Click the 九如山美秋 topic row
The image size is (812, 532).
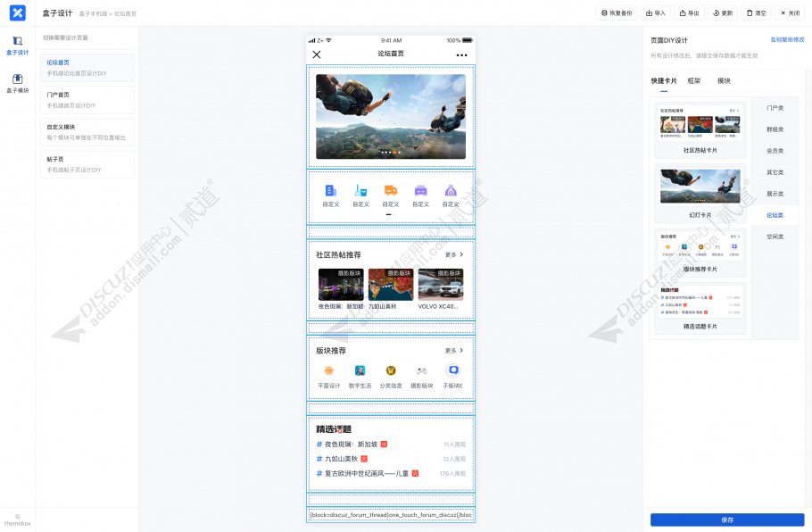pyautogui.click(x=391, y=459)
